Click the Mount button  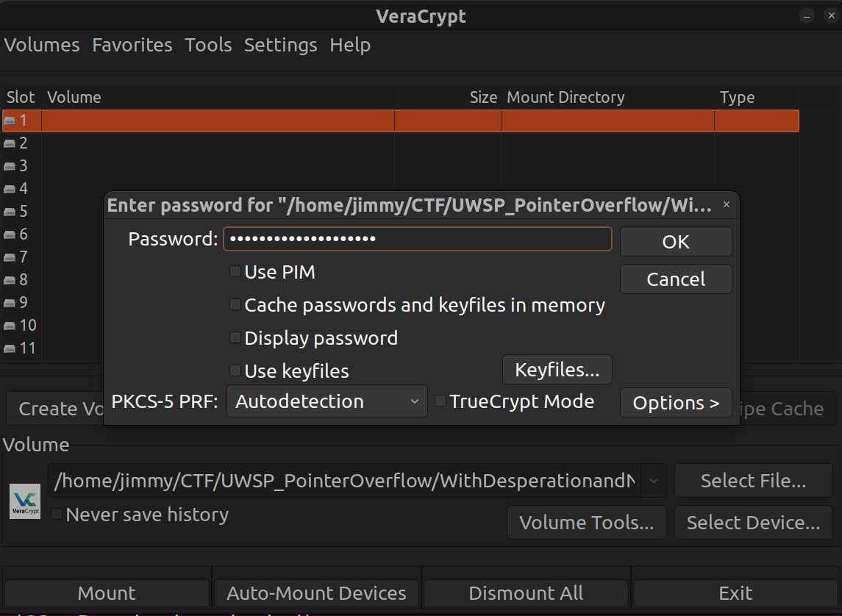[x=107, y=593]
